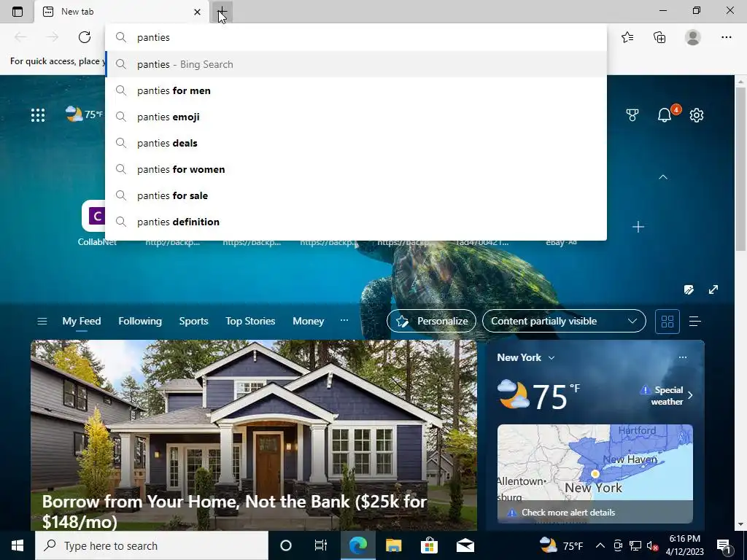Viewport: 747px width, 560px height.
Task: Open the weather card options ellipsis
Action: coord(683,357)
